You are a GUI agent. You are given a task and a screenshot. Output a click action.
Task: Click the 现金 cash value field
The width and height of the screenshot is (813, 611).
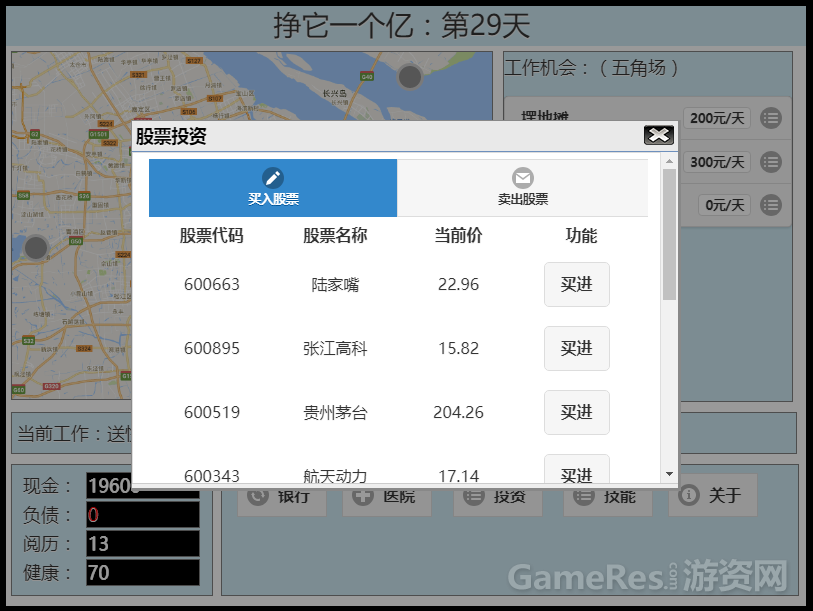142,485
